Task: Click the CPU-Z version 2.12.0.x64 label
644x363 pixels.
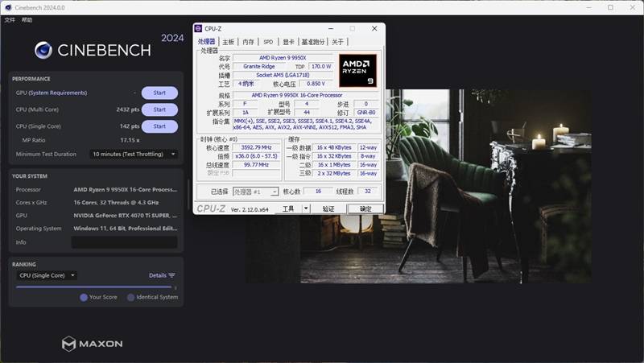Action: pyautogui.click(x=250, y=209)
